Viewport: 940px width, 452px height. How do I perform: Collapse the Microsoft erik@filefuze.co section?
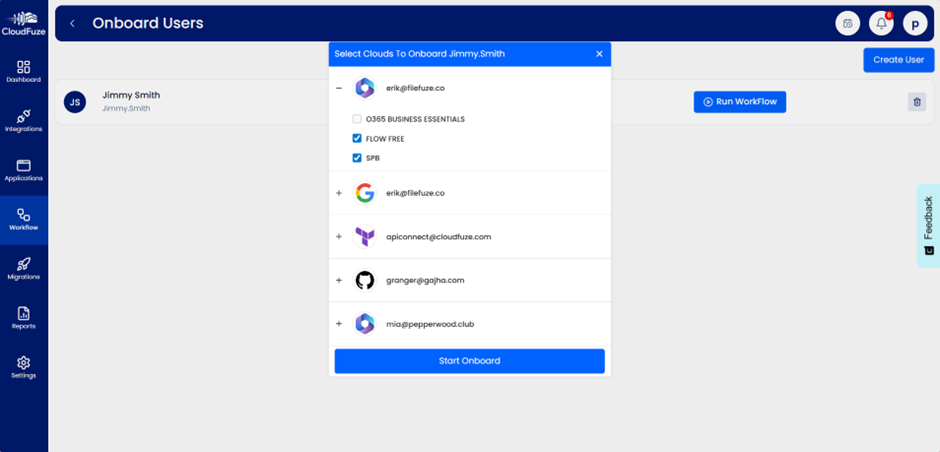coord(339,88)
